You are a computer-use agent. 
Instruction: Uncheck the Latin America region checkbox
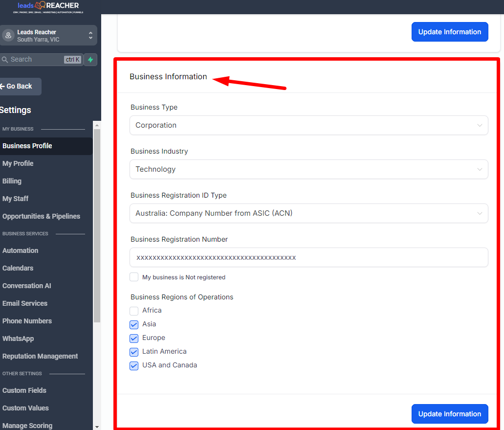point(134,352)
